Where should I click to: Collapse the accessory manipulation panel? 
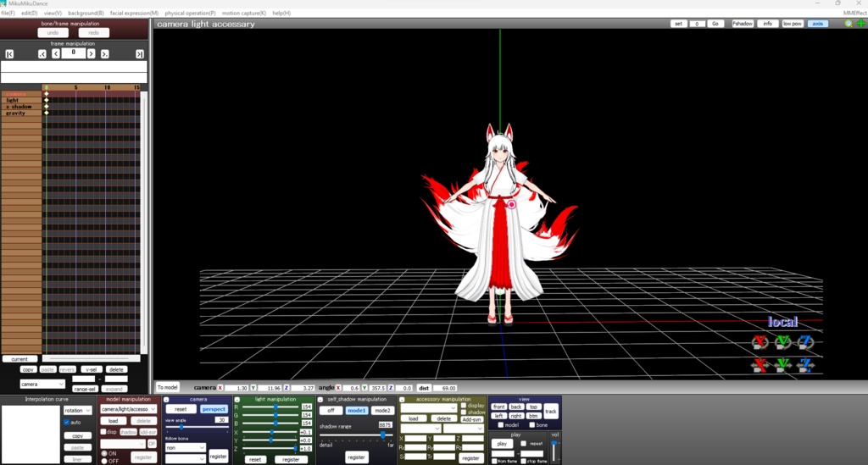[402, 399]
